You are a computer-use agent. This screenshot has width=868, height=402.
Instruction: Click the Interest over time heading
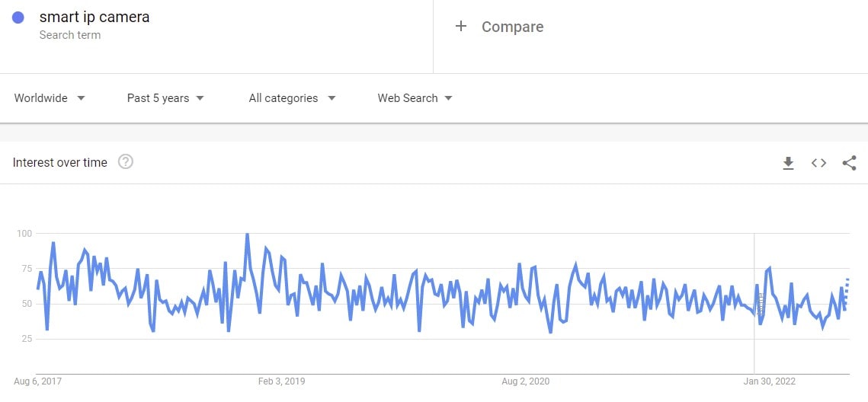pyautogui.click(x=60, y=162)
